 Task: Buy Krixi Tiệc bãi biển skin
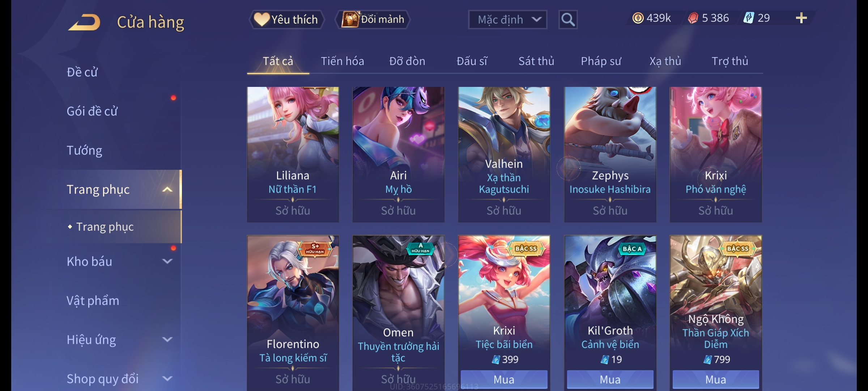click(x=504, y=379)
